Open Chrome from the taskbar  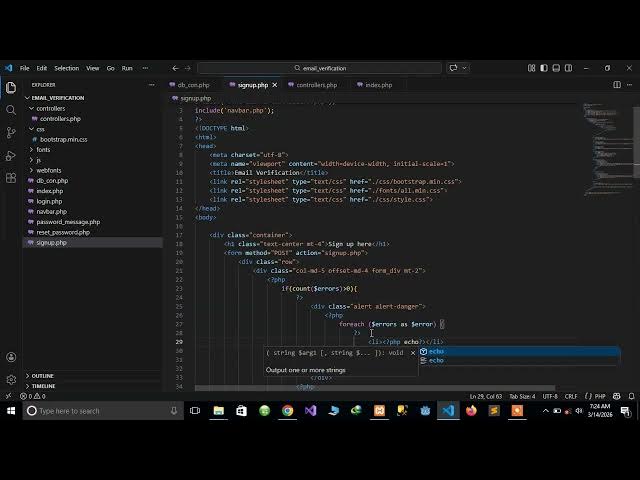287,411
